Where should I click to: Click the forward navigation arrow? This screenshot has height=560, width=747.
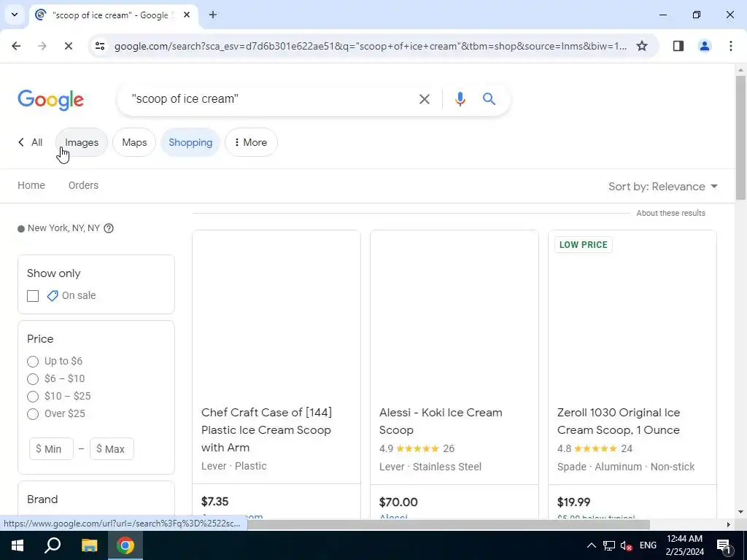[x=42, y=46]
